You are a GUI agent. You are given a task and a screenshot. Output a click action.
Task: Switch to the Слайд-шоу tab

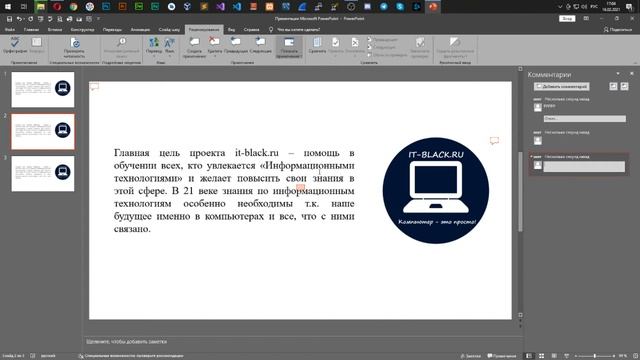pos(169,29)
